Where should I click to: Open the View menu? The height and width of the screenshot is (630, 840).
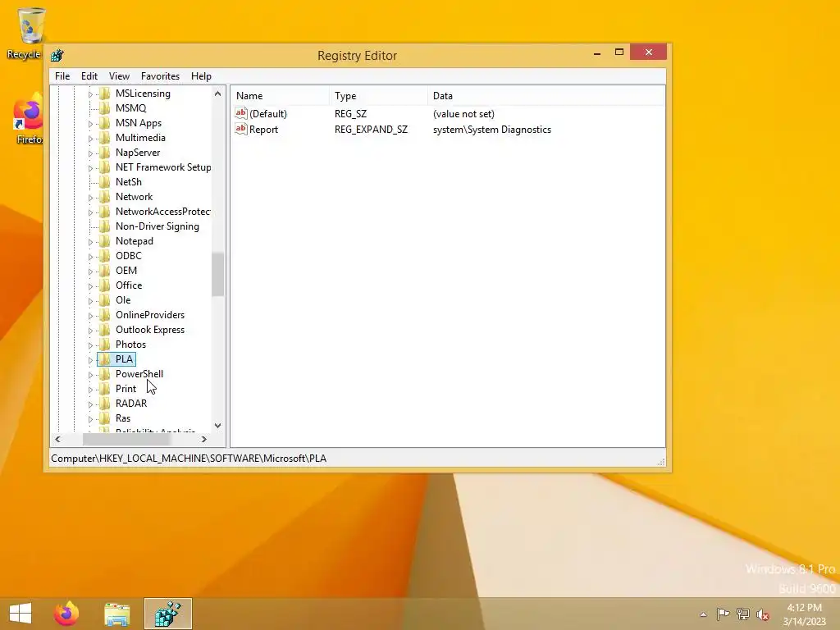(119, 76)
